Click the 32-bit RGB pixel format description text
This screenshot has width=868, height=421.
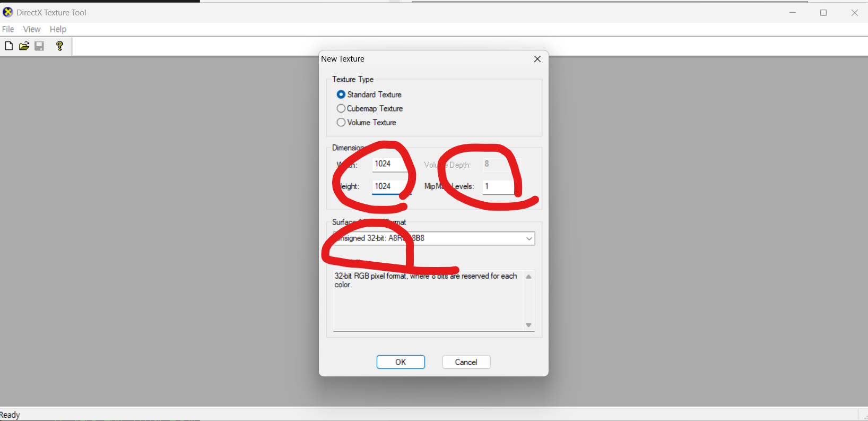pyautogui.click(x=426, y=280)
